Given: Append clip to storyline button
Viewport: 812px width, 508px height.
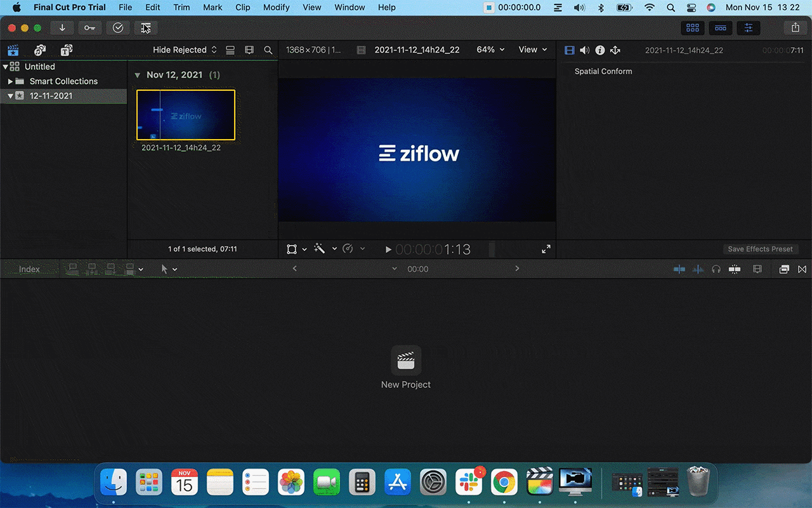Looking at the screenshot, I should [111, 269].
